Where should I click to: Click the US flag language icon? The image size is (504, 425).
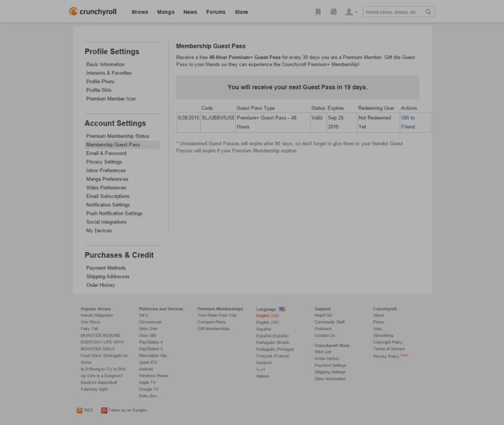(x=282, y=309)
